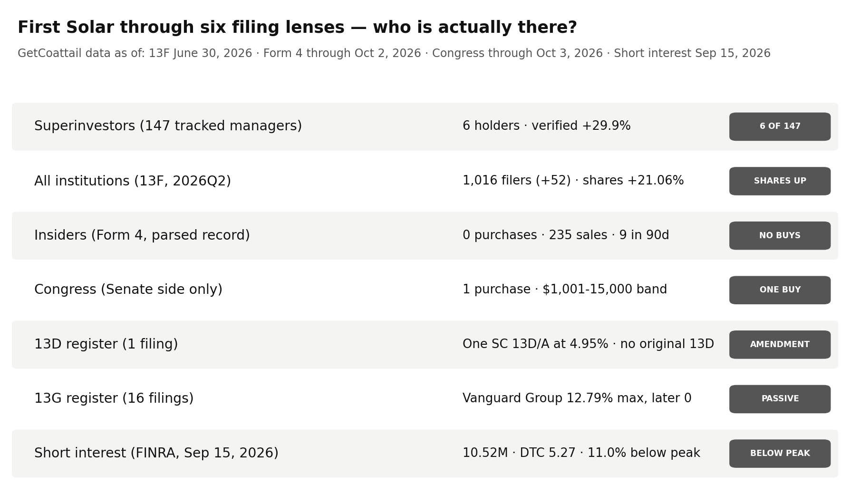Click the PASSIVE badge
Image resolution: width=850 pixels, height=504 pixels.
780,399
